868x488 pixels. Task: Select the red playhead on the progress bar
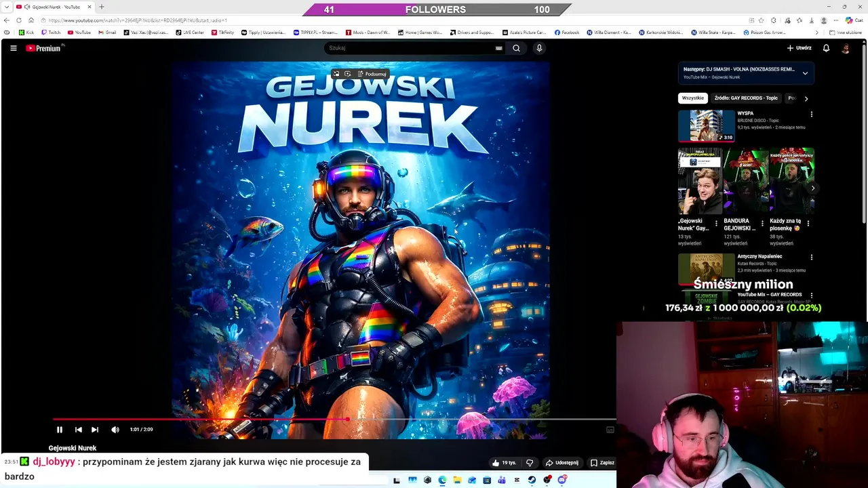[348, 420]
